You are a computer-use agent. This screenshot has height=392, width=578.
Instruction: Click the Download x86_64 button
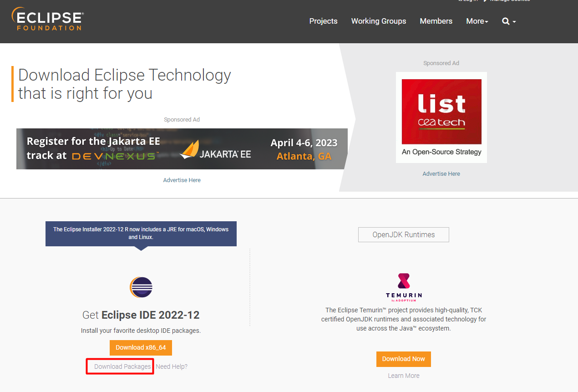[x=141, y=347]
